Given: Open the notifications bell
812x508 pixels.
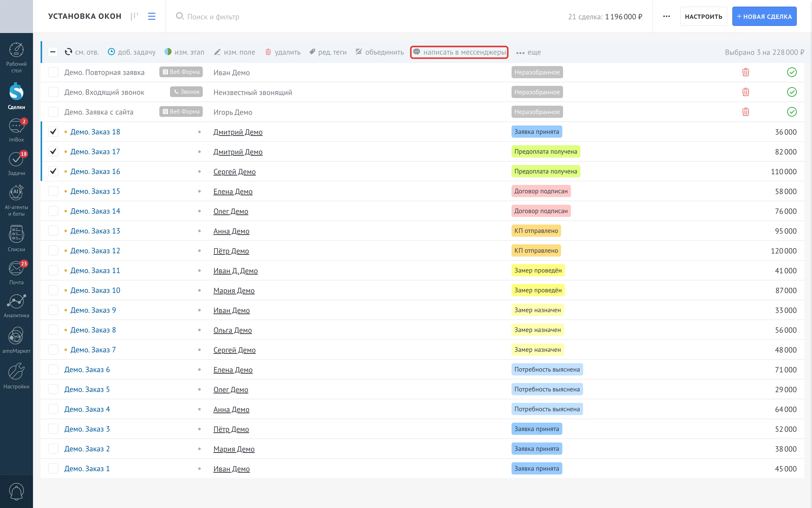Looking at the screenshot, I should [16, 491].
